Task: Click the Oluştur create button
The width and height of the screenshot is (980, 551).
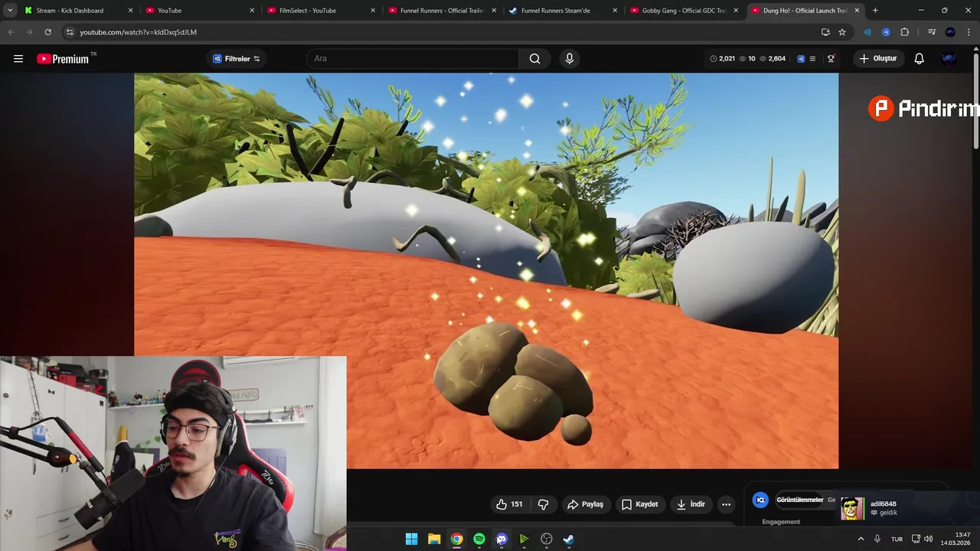Action: [x=878, y=59]
